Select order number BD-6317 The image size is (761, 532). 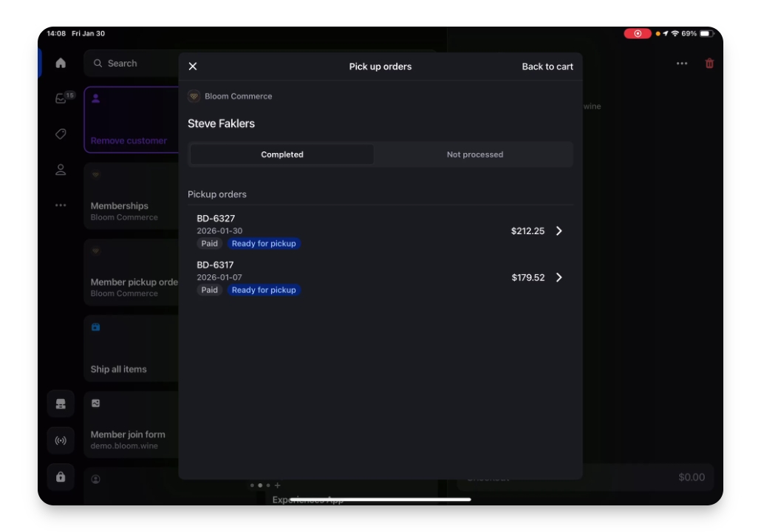tap(215, 265)
